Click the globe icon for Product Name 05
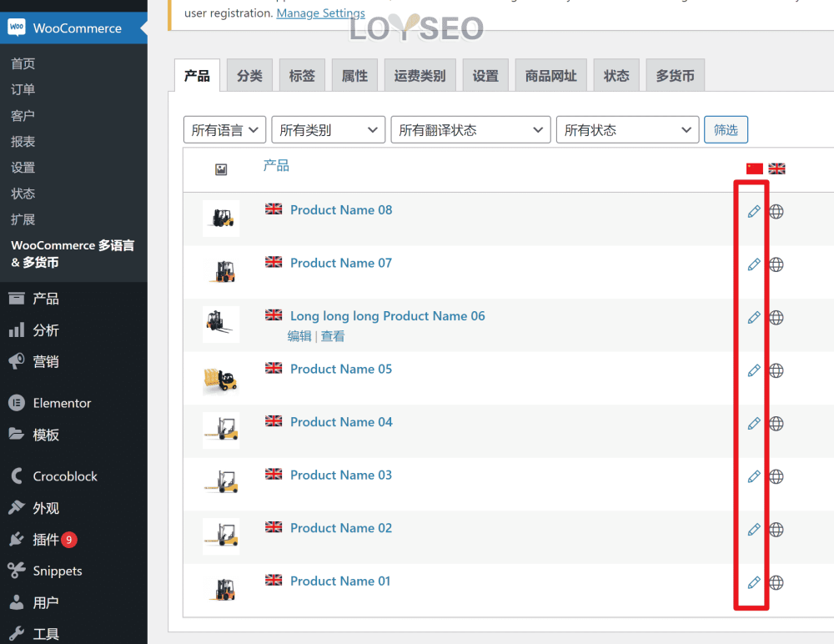Image resolution: width=834 pixels, height=644 pixels. [x=776, y=370]
